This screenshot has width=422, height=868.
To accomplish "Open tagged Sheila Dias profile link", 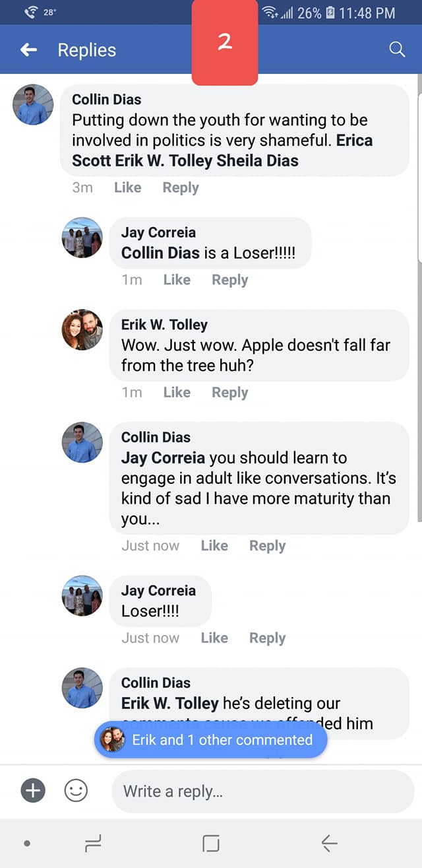I will pyautogui.click(x=258, y=160).
